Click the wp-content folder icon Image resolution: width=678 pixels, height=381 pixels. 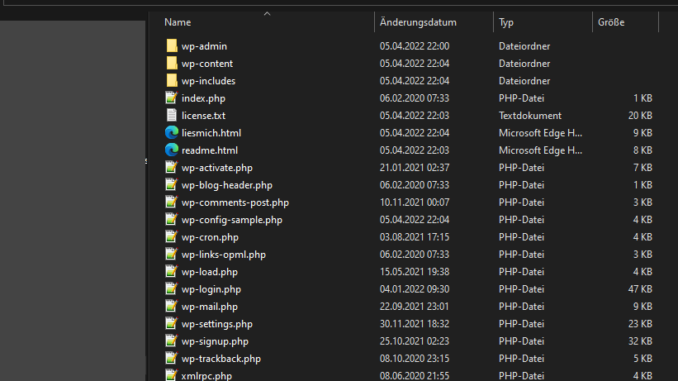[x=172, y=63]
